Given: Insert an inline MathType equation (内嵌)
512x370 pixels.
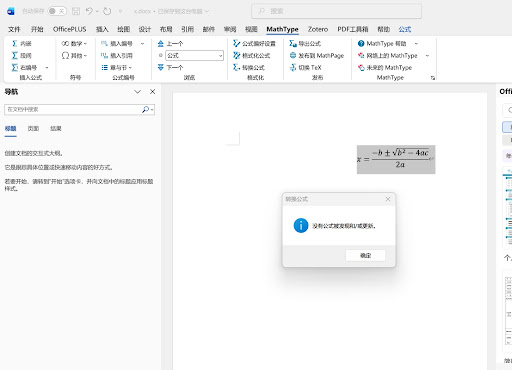Looking at the screenshot, I should (x=22, y=44).
